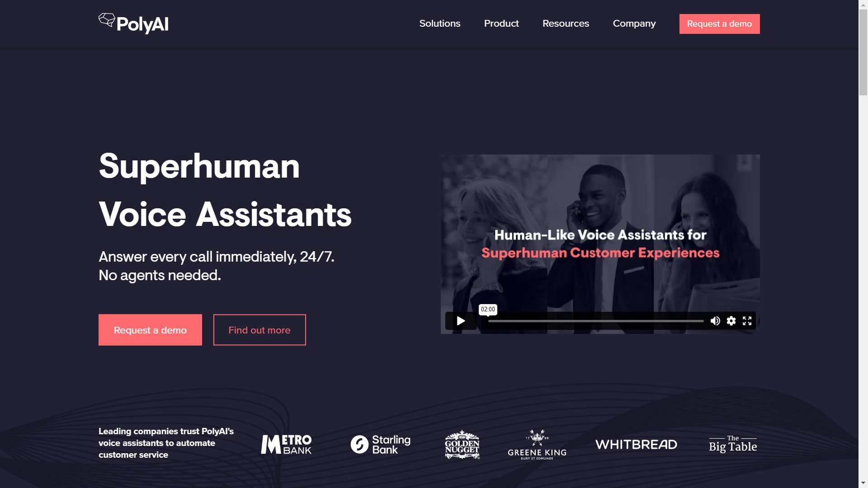Screen dimensions: 868x488
Task: Click the fullscreen expand icon on video
Action: (747, 320)
